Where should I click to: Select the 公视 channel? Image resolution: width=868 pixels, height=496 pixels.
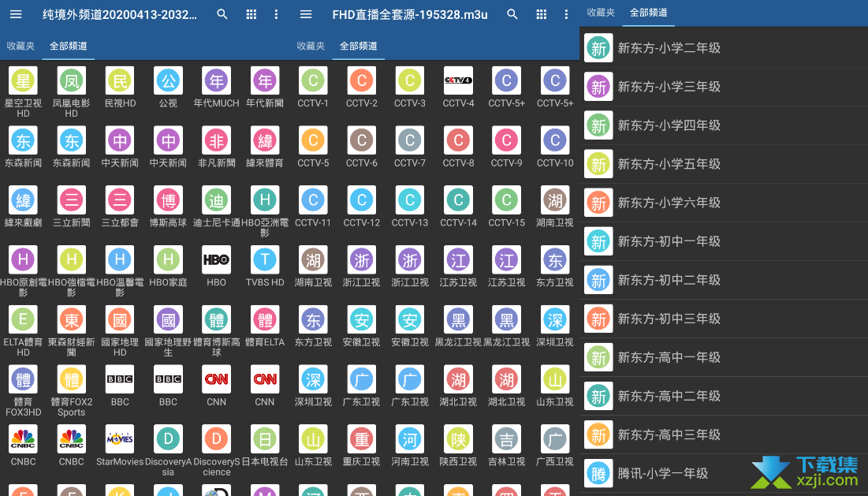tap(168, 87)
